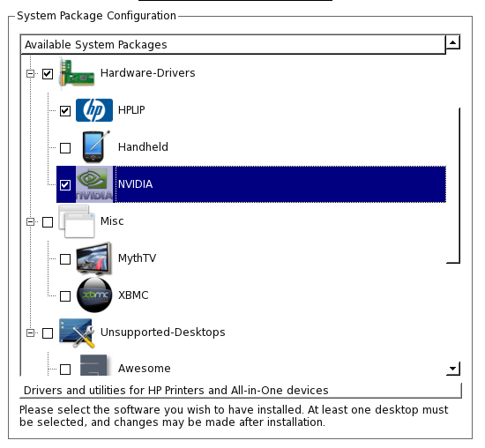Image resolution: width=485 pixels, height=448 pixels.
Task: Check the XBMC checkbox
Action: pyautogui.click(x=65, y=296)
